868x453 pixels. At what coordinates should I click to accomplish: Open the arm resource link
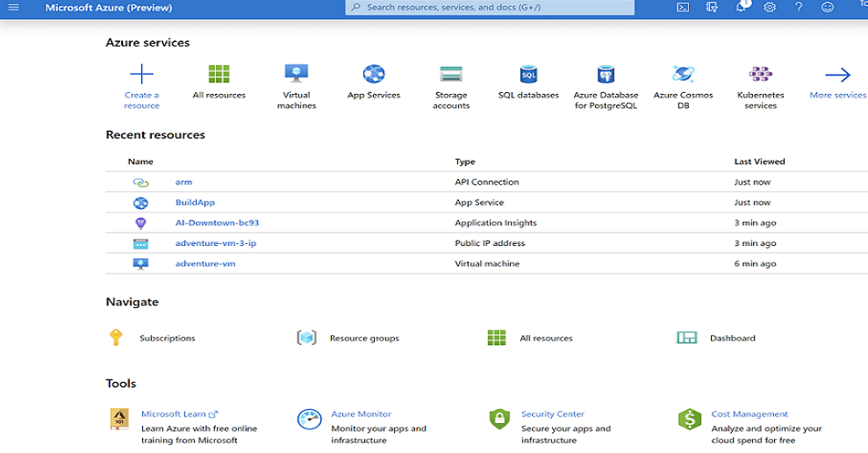pos(183,182)
